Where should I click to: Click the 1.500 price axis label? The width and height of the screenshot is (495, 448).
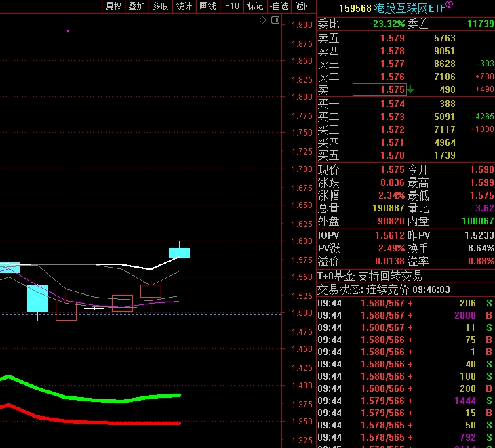pos(302,313)
